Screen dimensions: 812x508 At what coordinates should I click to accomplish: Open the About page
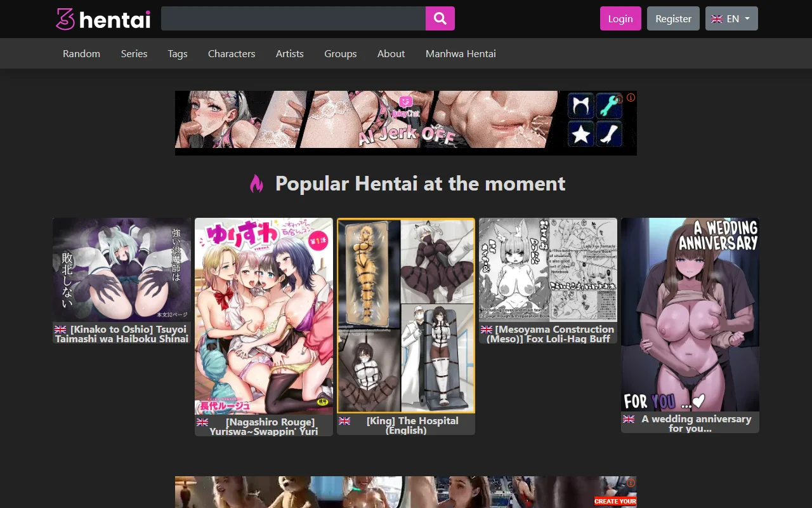[391, 53]
